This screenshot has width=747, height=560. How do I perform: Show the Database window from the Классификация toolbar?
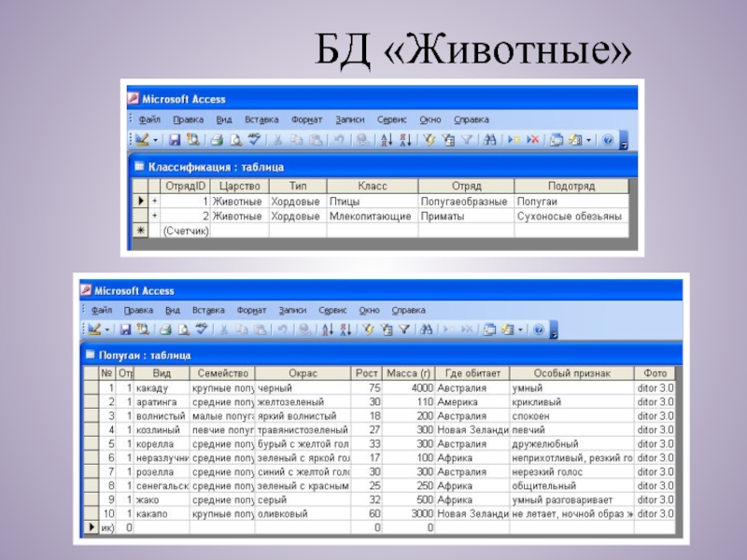(x=556, y=140)
